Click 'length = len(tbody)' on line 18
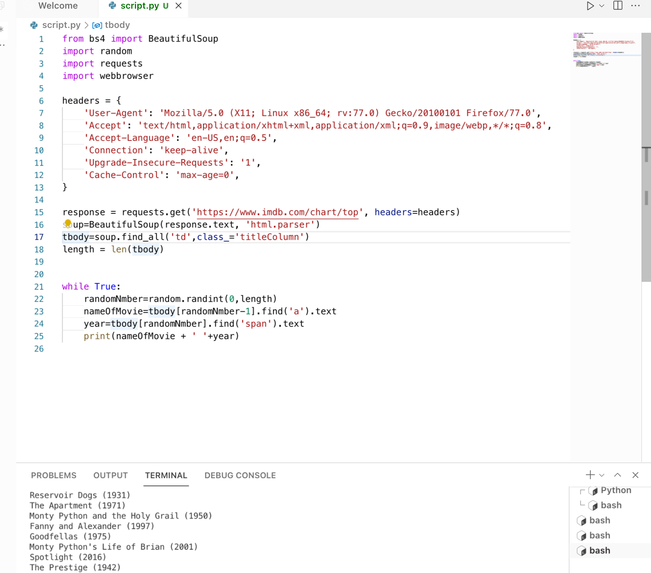The height and width of the screenshot is (573, 651). pyautogui.click(x=113, y=250)
